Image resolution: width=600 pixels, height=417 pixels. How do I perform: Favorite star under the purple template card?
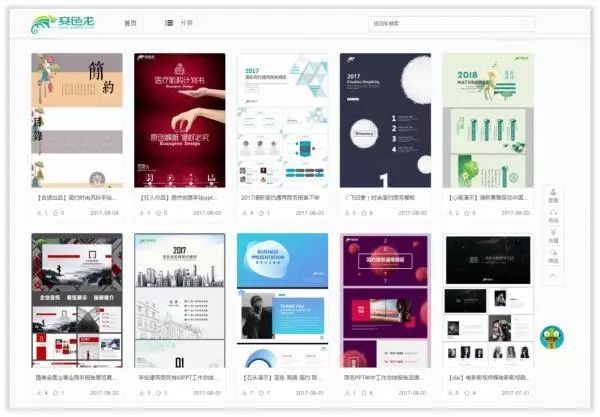pos(364,393)
